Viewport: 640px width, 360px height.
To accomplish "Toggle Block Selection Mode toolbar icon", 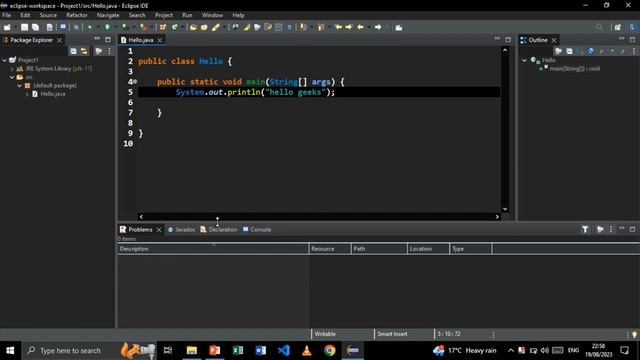I will (x=279, y=27).
